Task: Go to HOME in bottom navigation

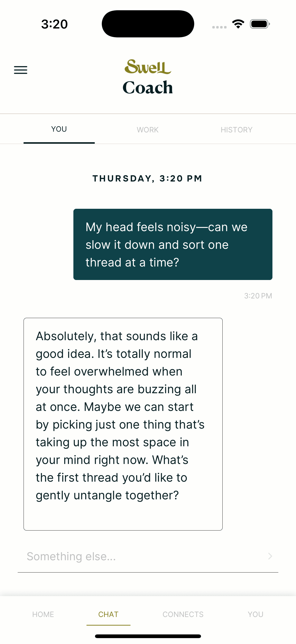Action: tap(43, 614)
